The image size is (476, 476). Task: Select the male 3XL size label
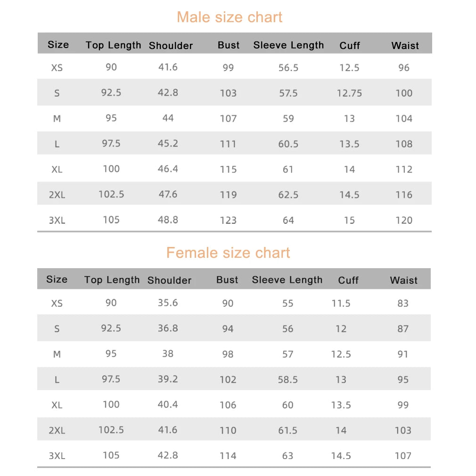pyautogui.click(x=57, y=220)
